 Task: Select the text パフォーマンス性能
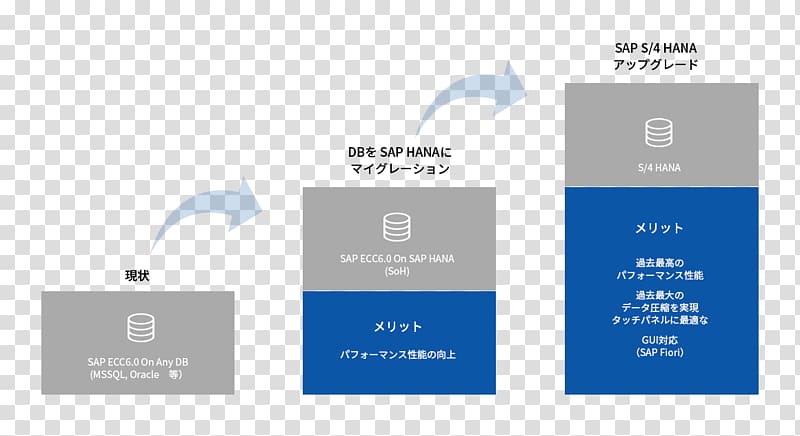click(660, 275)
